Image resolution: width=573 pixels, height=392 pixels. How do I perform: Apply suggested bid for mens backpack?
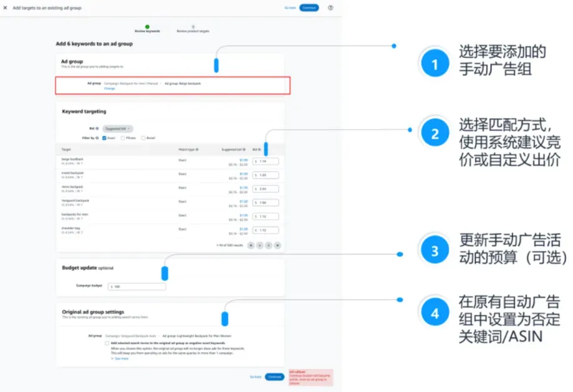click(244, 188)
